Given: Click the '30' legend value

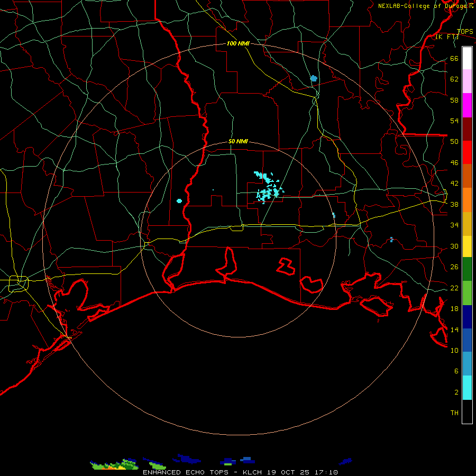Looking at the screenshot, I should pyautogui.click(x=454, y=246).
